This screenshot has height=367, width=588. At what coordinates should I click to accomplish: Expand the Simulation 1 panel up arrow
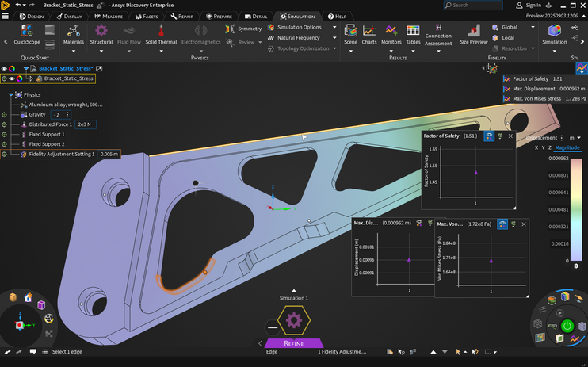click(294, 290)
